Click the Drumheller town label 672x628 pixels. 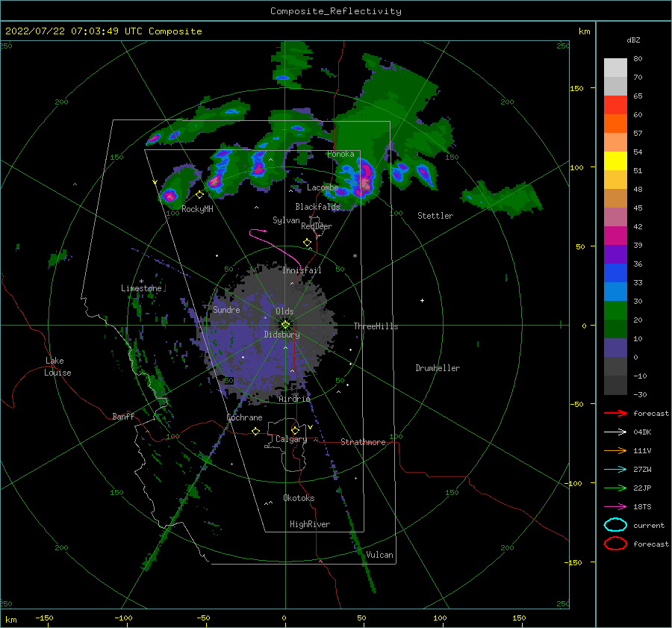click(438, 368)
